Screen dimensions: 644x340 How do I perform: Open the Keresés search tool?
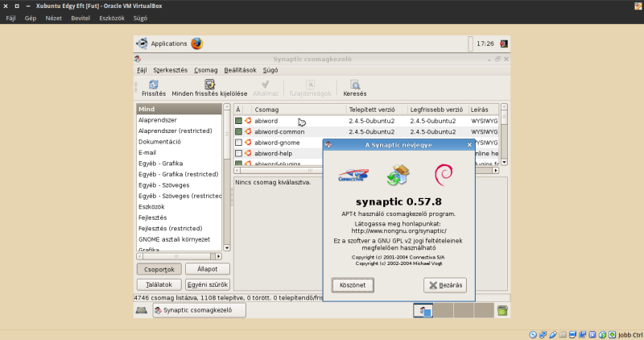[x=356, y=84]
